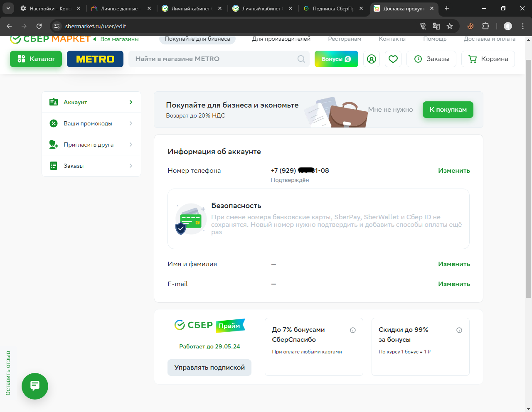Open Для производителей link
This screenshot has height=412, width=532.
coord(281,39)
